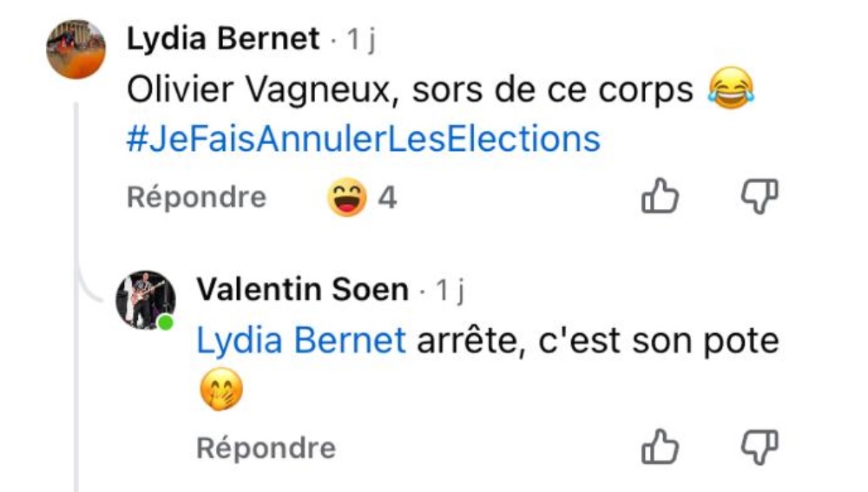This screenshot has height=492, width=868.
Task: Click the grinning reaction emoji beside the count
Action: [346, 198]
